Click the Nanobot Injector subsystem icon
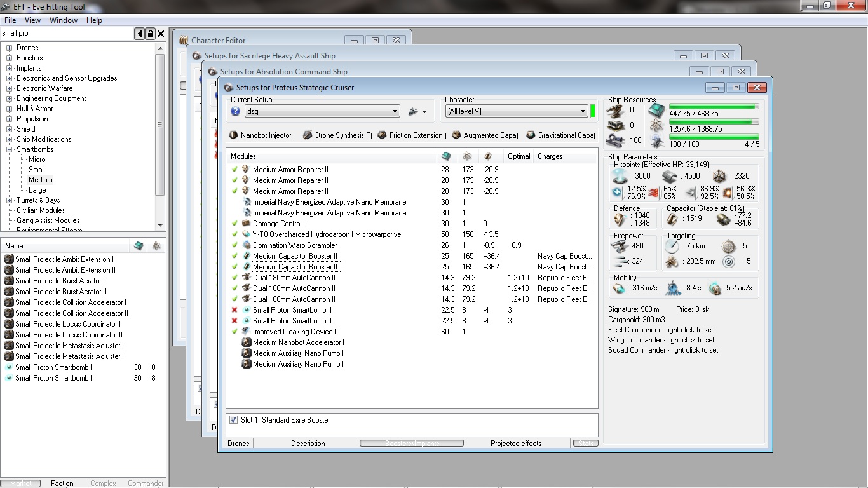 233,135
